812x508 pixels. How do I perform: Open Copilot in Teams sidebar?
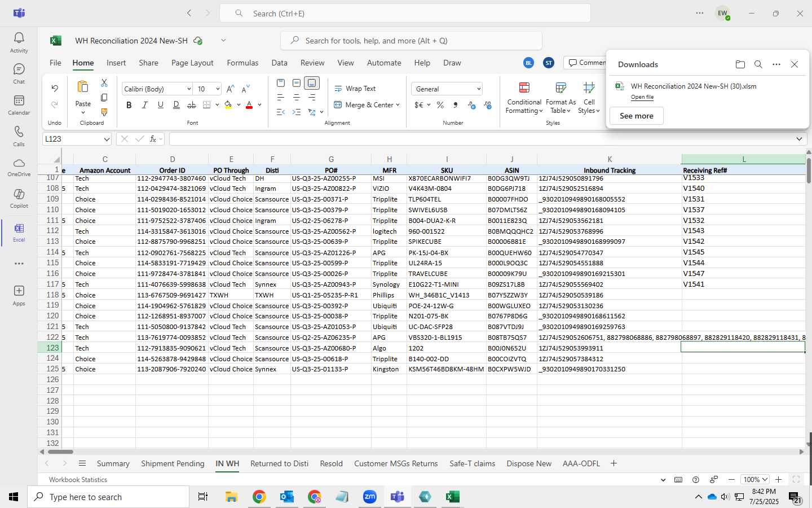tap(19, 199)
